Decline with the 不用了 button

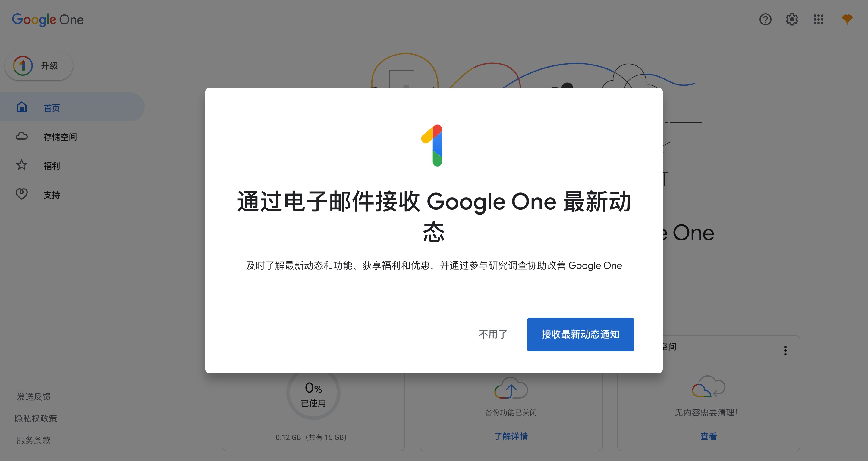click(x=493, y=334)
